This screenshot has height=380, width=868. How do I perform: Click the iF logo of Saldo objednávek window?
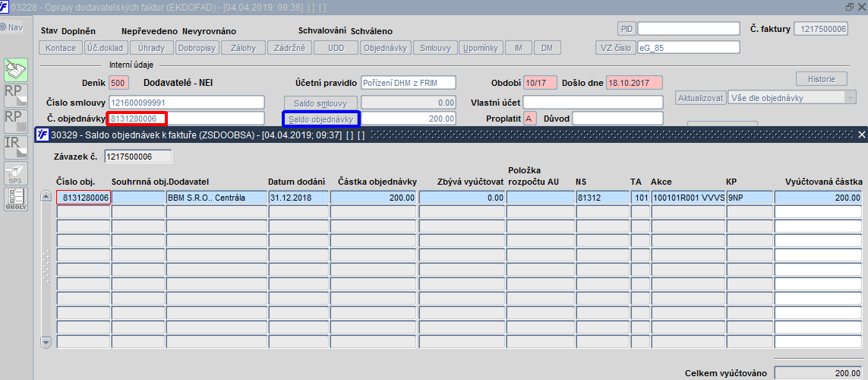pyautogui.click(x=42, y=135)
